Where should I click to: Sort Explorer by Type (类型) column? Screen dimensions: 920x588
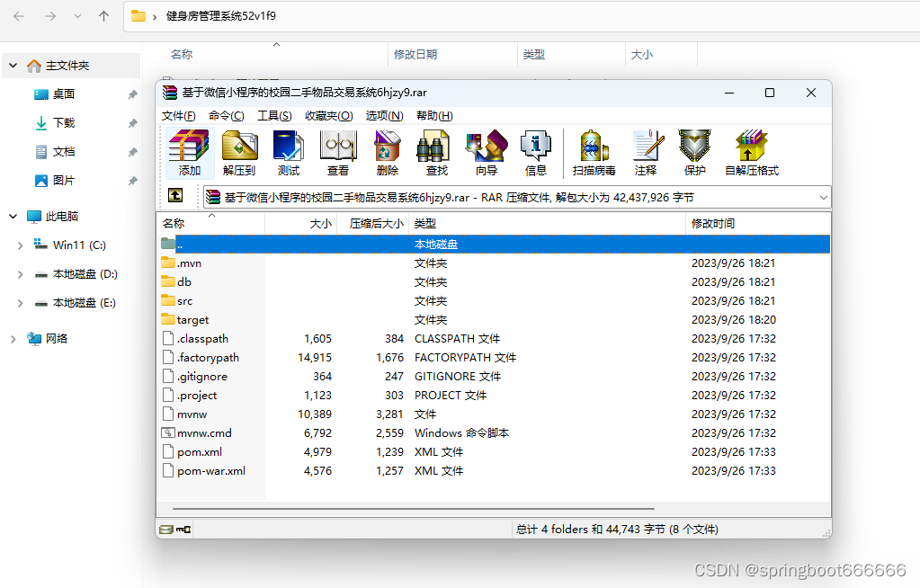(x=571, y=55)
